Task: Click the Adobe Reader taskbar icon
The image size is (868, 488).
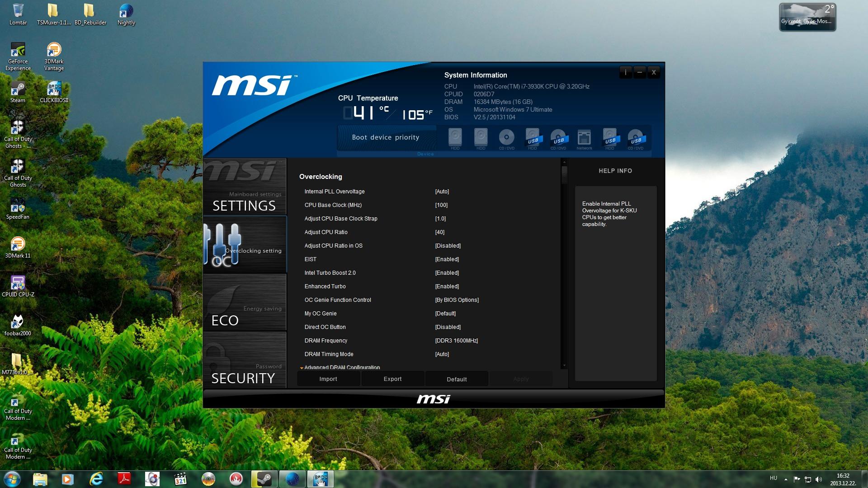Action: (x=124, y=479)
